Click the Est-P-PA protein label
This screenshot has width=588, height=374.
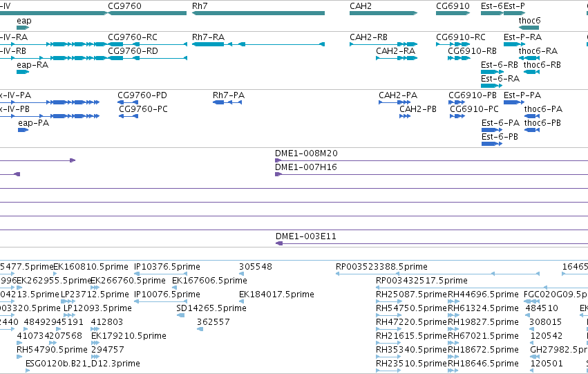click(x=522, y=95)
